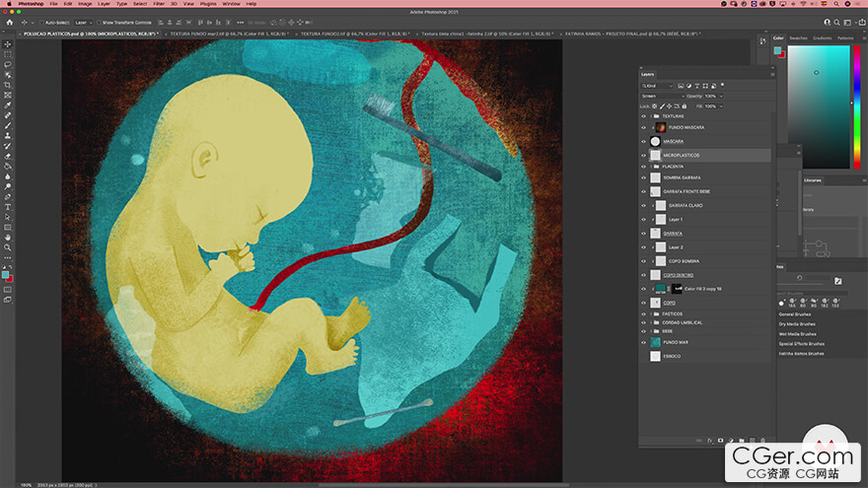Hide the MICROPLASTICOS layer
This screenshot has width=868, height=488.
[x=643, y=156]
